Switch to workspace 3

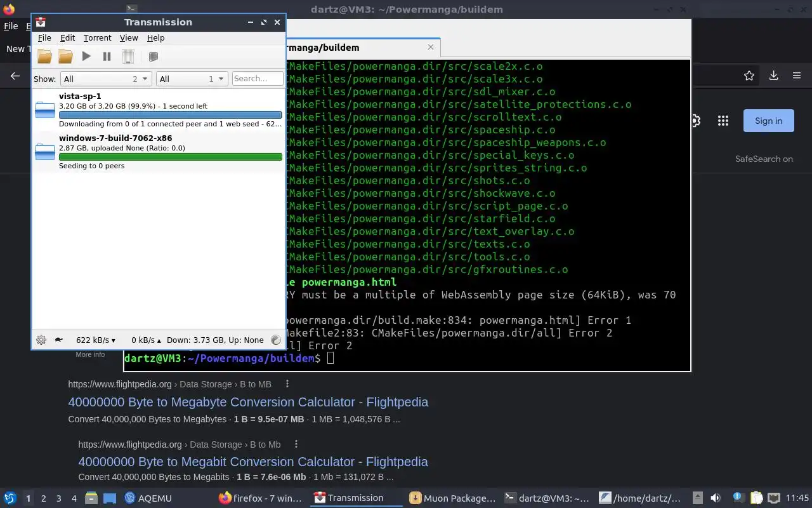(59, 498)
